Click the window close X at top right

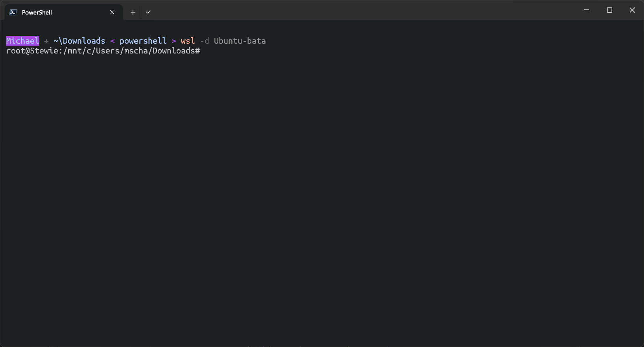point(632,10)
